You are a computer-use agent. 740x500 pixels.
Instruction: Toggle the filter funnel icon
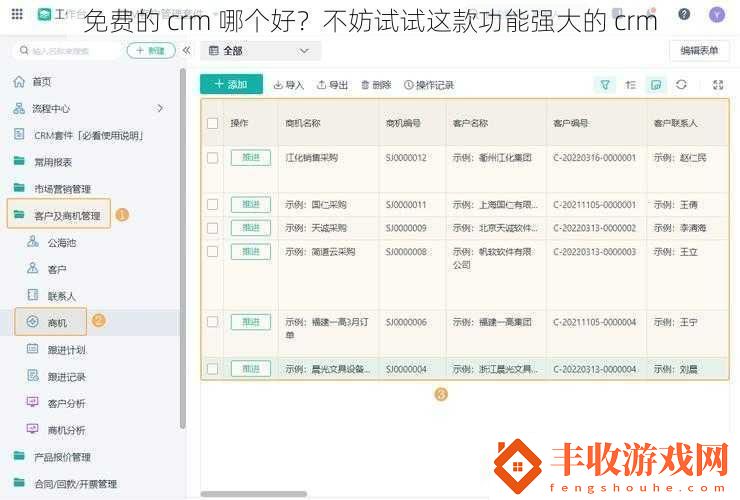pyautogui.click(x=605, y=85)
